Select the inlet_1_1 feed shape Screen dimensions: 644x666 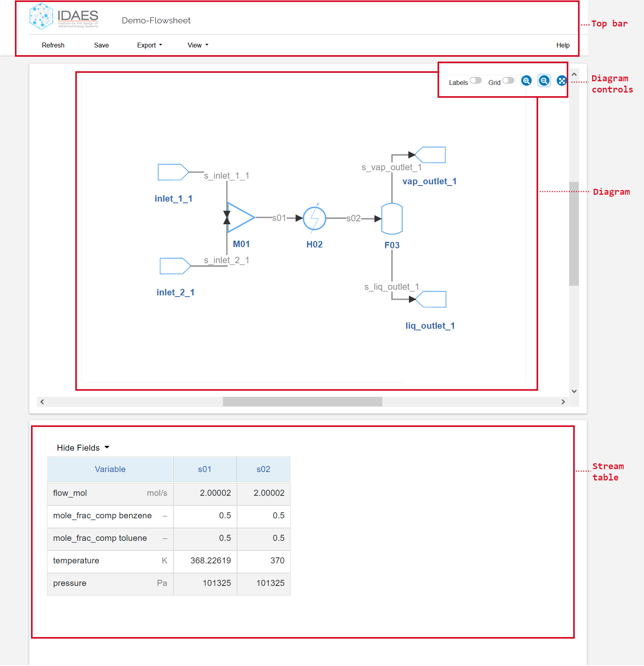(173, 172)
